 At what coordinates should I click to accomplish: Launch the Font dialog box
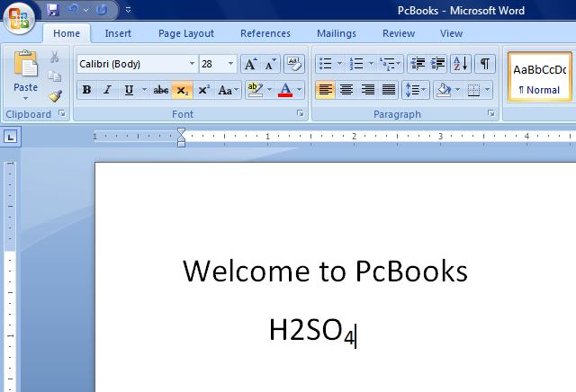click(x=300, y=113)
